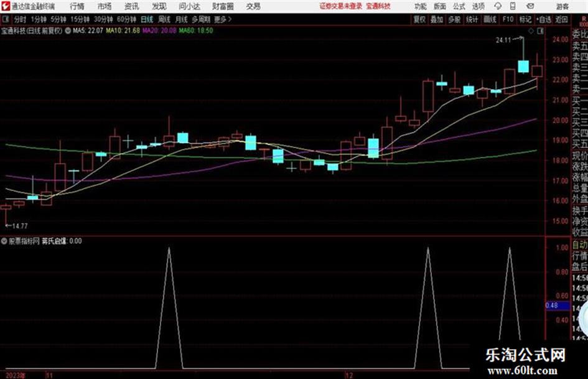
Task: Open the mail envelope icon
Action: point(530,6)
